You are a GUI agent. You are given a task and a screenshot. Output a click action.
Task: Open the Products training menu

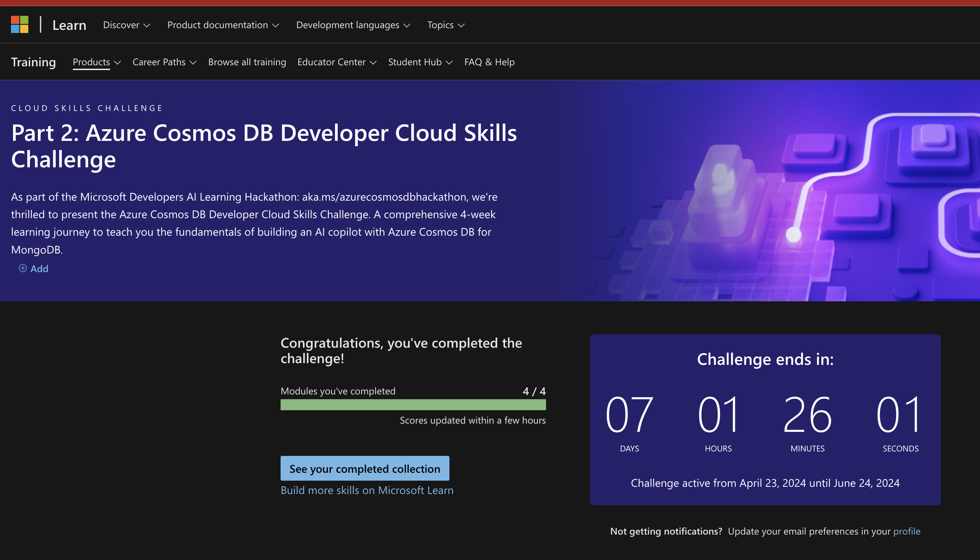pyautogui.click(x=97, y=62)
